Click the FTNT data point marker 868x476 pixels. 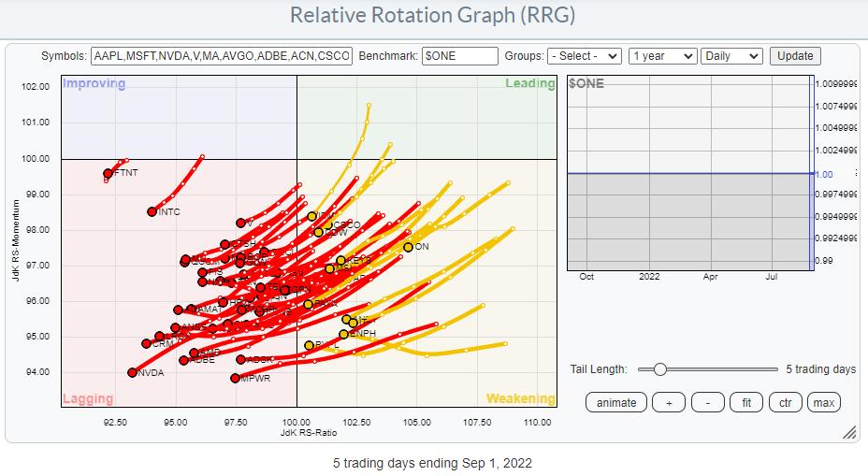pyautogui.click(x=108, y=173)
